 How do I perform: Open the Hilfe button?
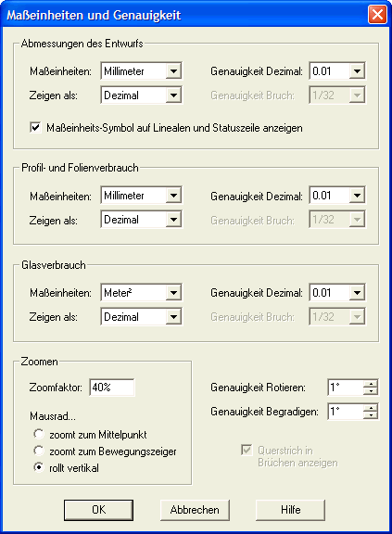291,510
